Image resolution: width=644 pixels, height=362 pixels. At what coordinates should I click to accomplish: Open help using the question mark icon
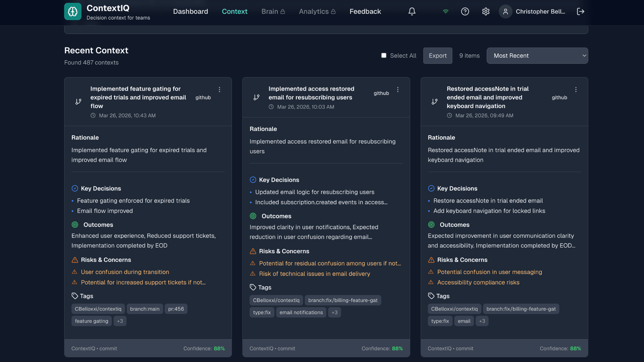click(x=465, y=11)
